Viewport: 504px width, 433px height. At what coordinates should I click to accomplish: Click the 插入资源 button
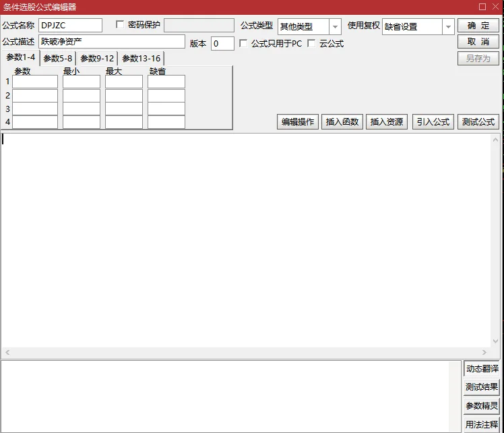click(x=387, y=122)
